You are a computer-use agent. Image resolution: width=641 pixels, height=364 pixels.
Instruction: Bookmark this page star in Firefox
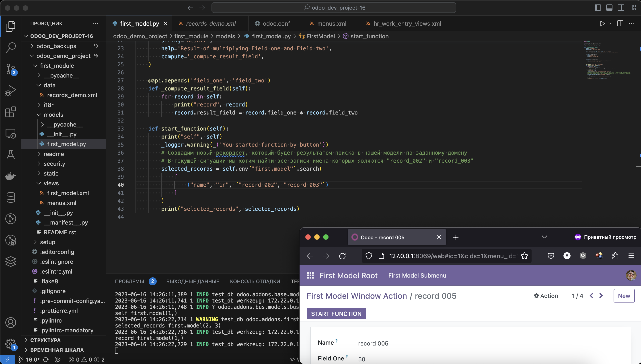(524, 256)
